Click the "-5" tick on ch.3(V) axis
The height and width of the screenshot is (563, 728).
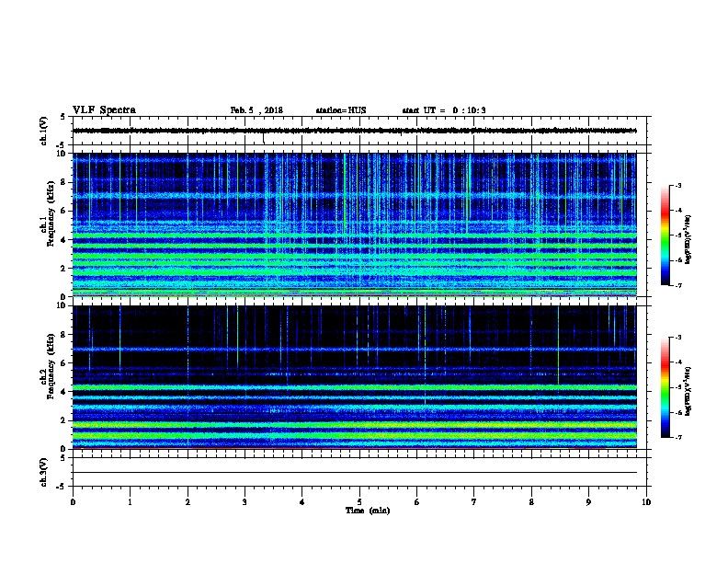62,487
